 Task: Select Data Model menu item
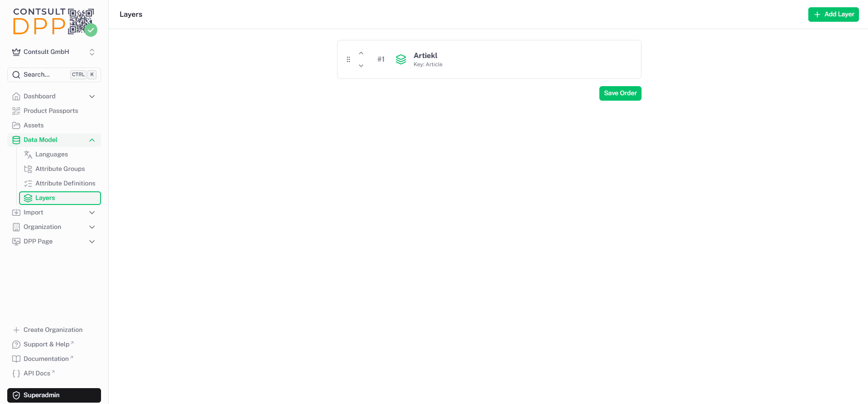[x=54, y=140]
